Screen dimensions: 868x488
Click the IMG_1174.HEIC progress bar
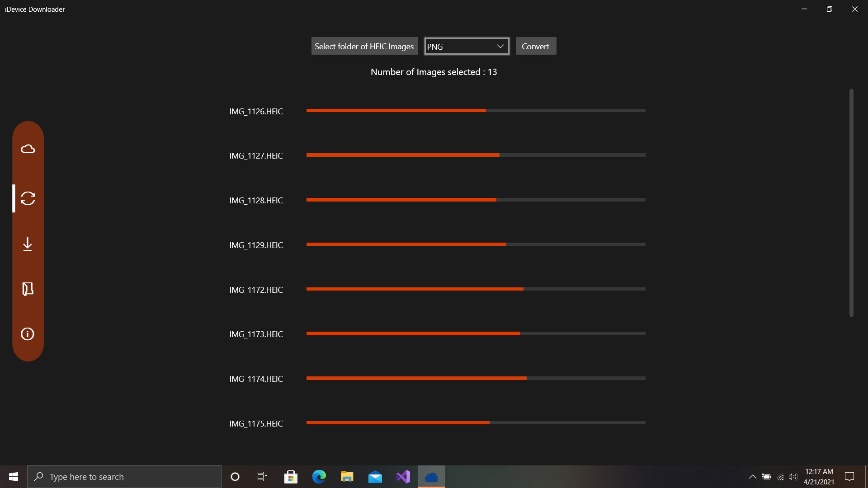click(x=476, y=378)
